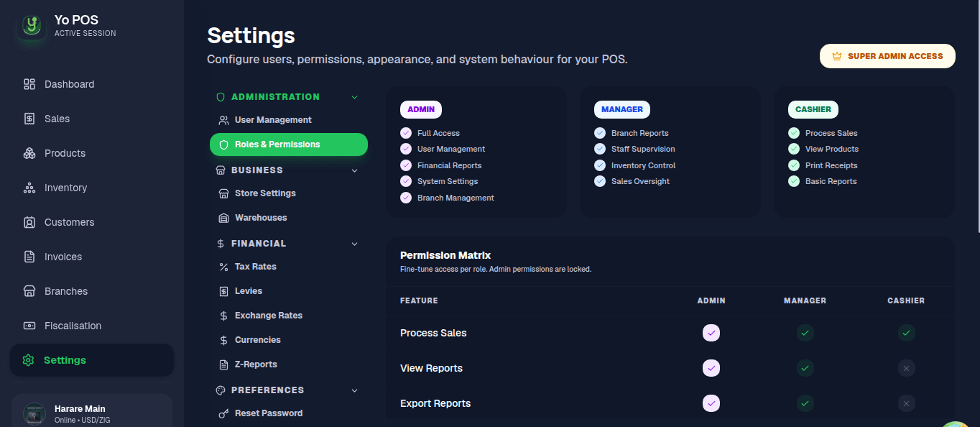This screenshot has width=980, height=427.
Task: Click the page vertical scrollbar
Action: (977, 115)
